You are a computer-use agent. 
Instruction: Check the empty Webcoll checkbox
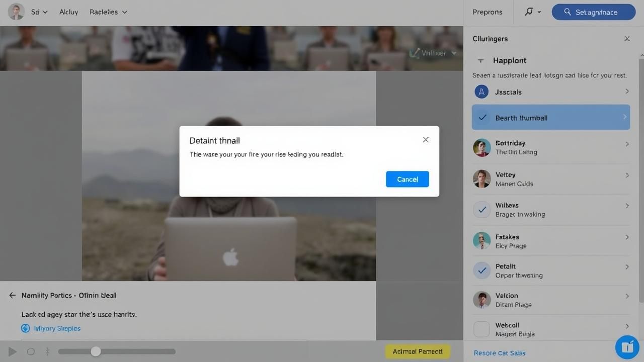pos(481,329)
